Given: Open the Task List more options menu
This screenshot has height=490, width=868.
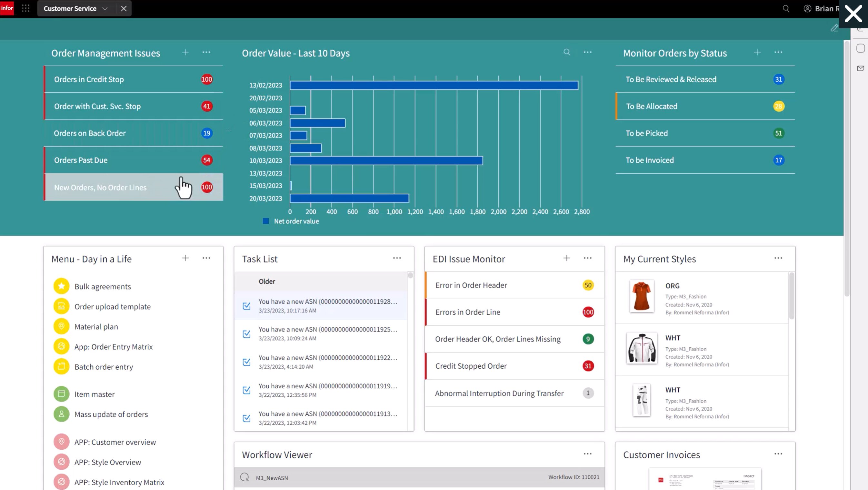Looking at the screenshot, I should [397, 258].
